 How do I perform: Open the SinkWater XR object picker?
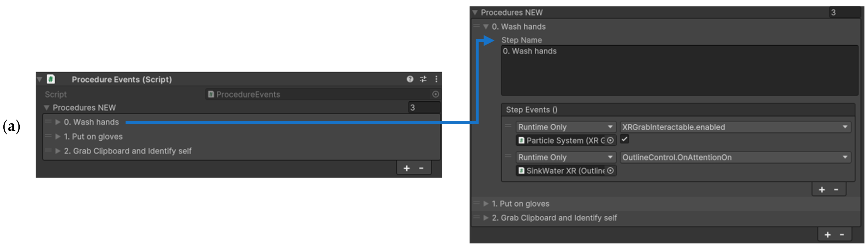(610, 171)
